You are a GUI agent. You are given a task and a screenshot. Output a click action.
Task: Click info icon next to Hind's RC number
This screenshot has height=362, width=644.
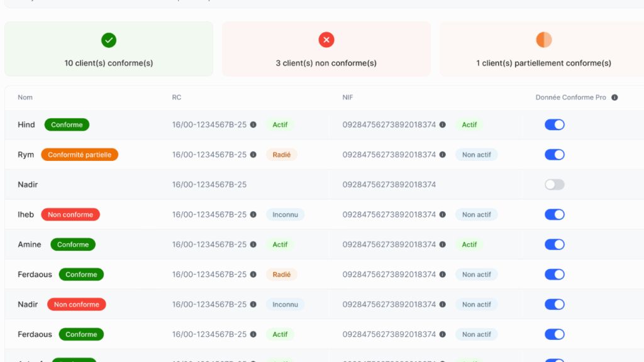pyautogui.click(x=253, y=125)
